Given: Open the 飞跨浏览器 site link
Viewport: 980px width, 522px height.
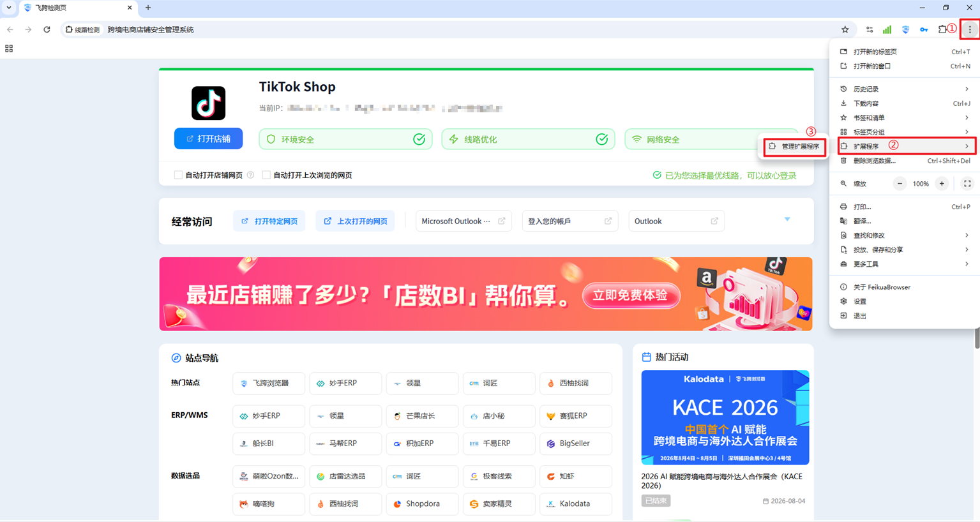Looking at the screenshot, I should point(269,384).
